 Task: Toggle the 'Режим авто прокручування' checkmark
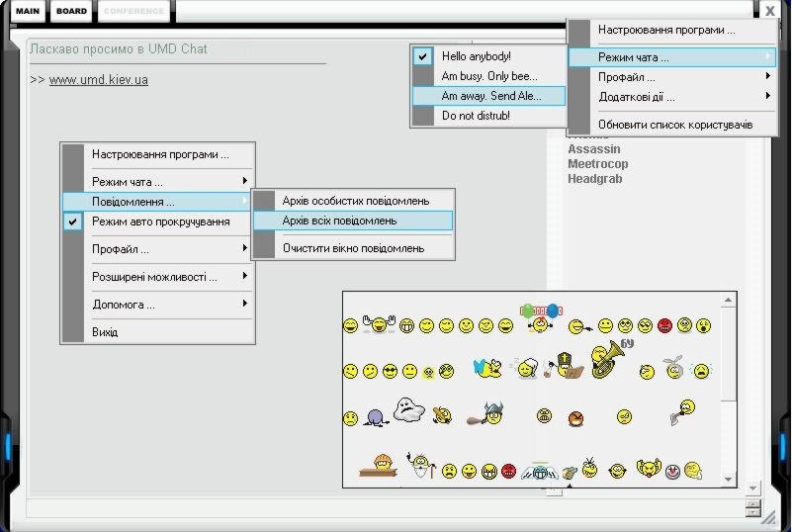click(x=160, y=222)
